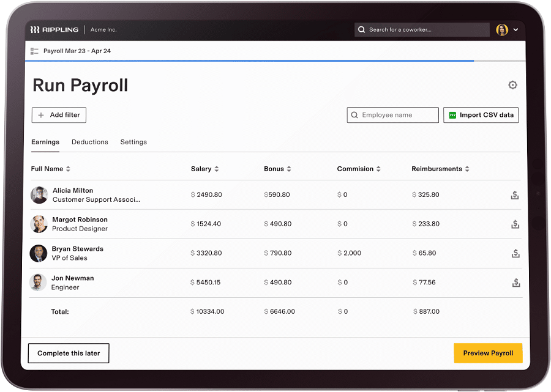This screenshot has width=551, height=392.
Task: Click Jon Newman's avatar photo
Action: coord(38,283)
